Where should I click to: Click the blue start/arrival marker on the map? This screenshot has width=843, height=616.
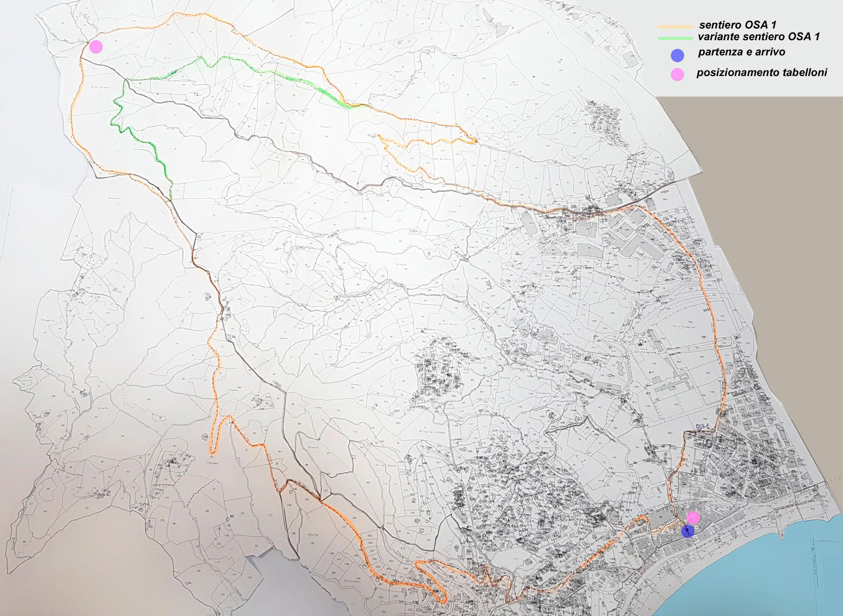coord(688,531)
